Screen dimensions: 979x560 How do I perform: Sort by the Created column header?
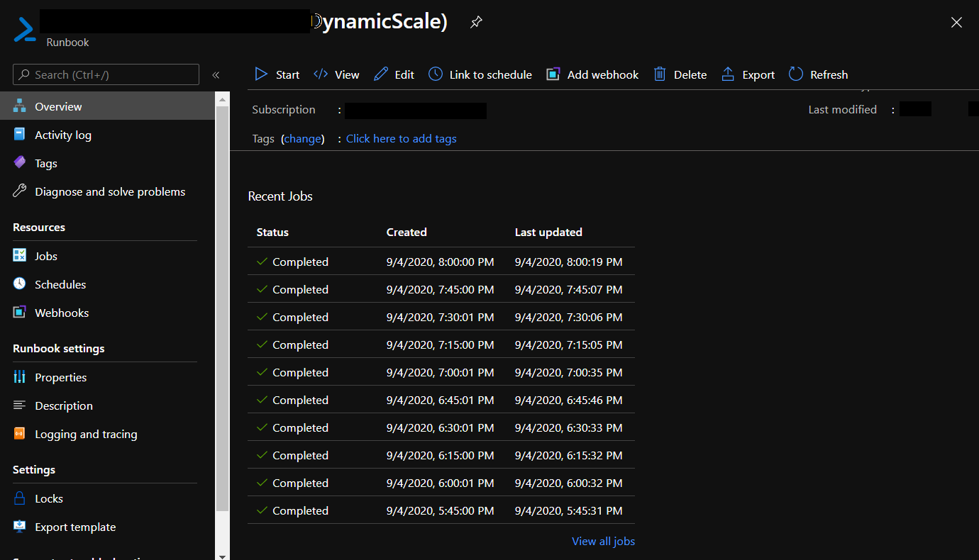tap(406, 233)
